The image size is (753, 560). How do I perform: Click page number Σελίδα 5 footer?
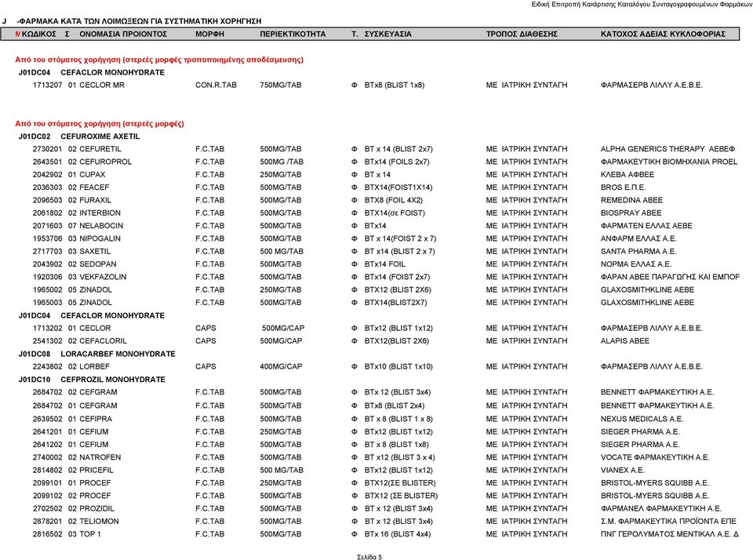click(x=369, y=557)
